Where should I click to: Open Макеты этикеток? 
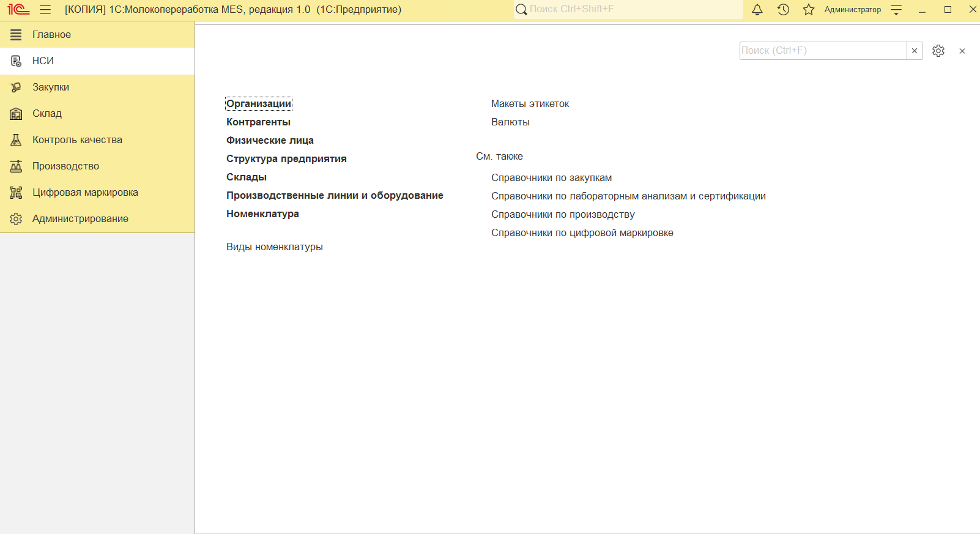coord(530,103)
